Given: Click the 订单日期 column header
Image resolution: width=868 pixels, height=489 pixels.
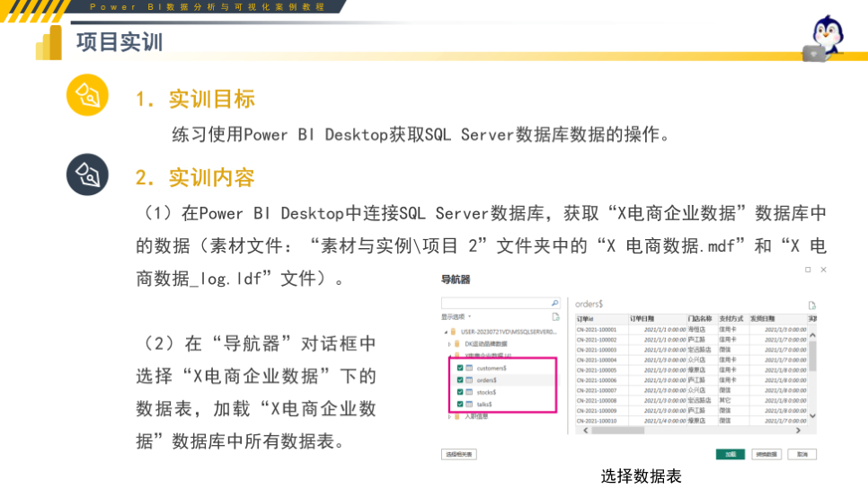Looking at the screenshot, I should (x=657, y=319).
